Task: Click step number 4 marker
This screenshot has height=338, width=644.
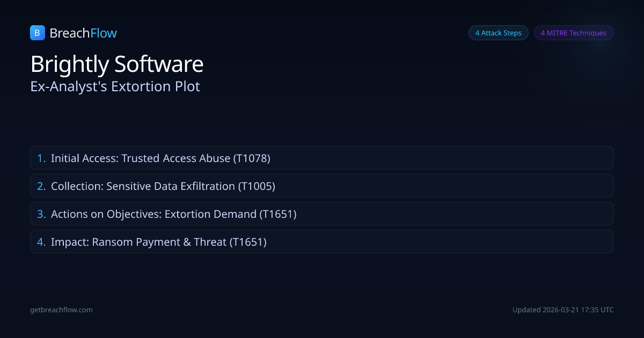Action: pyautogui.click(x=41, y=242)
